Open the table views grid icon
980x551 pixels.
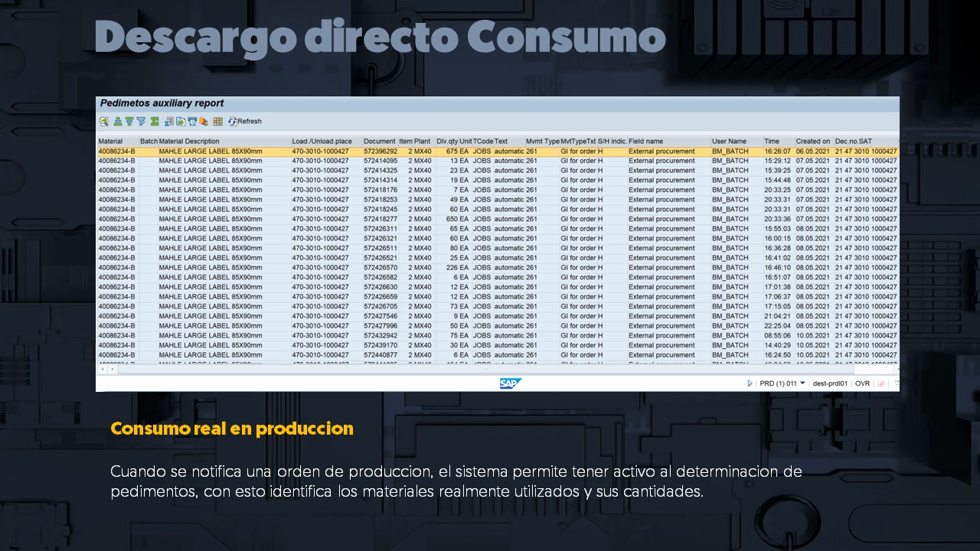[217, 121]
